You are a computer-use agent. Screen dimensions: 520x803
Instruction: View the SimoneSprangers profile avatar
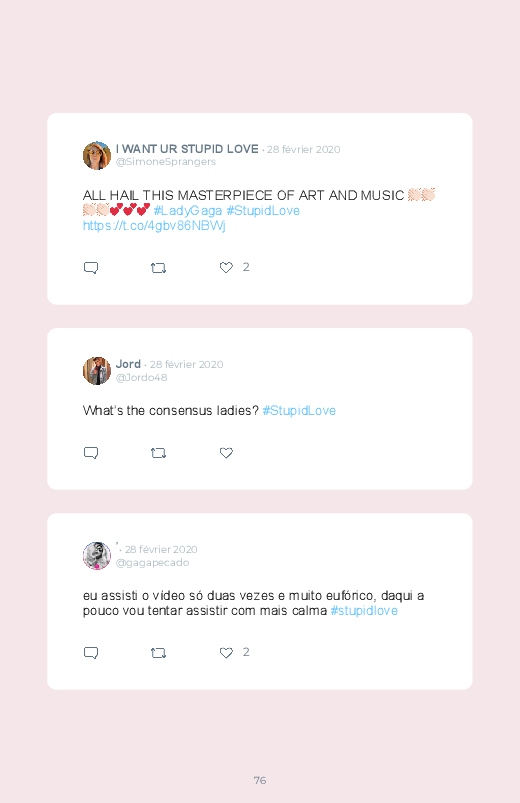[x=97, y=156]
